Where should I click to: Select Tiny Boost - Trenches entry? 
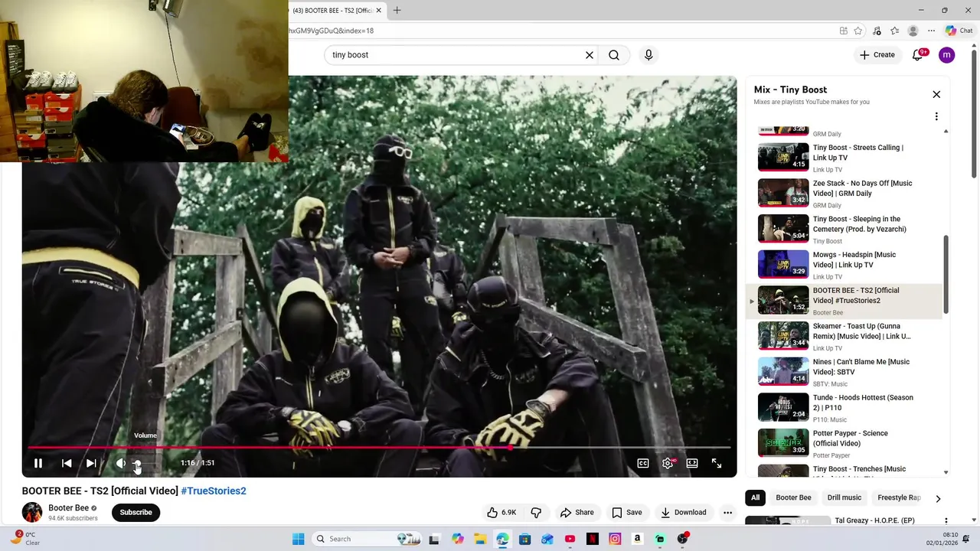point(844,470)
